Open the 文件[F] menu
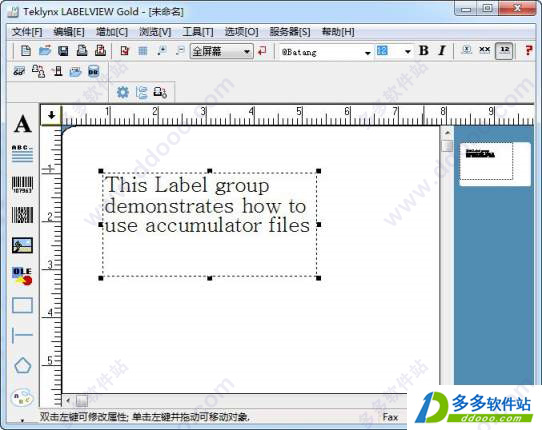 pos(27,32)
